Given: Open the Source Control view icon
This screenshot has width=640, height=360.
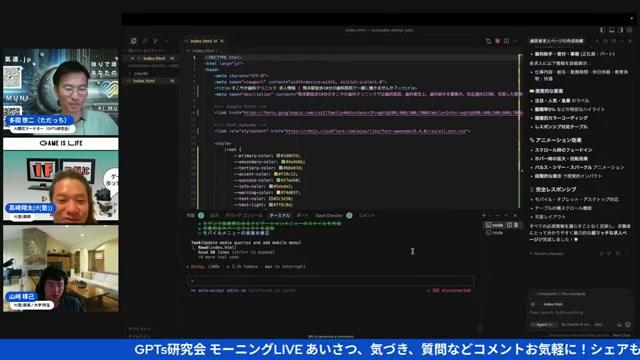Looking at the screenshot, I should (156, 41).
